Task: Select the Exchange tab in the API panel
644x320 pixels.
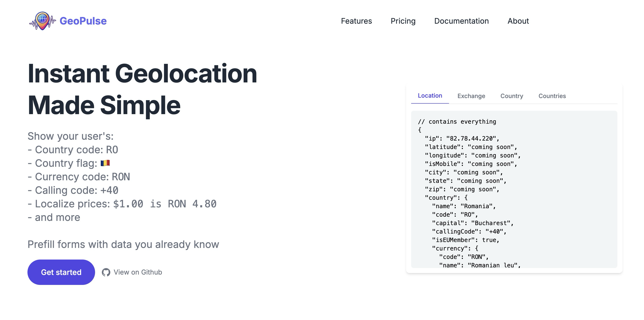Action: [x=471, y=96]
